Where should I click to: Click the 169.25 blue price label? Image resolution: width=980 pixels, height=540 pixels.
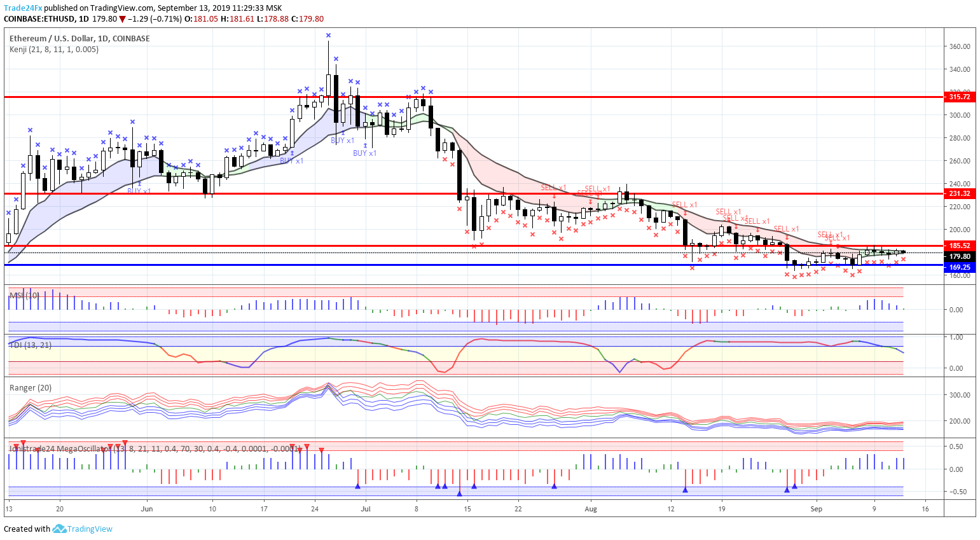click(x=960, y=267)
